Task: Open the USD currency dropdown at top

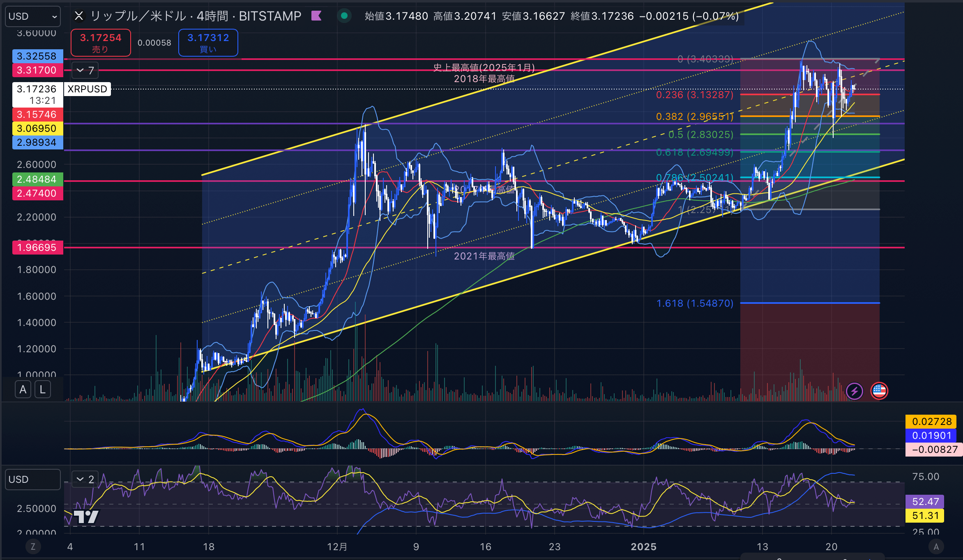Action: 33,16
